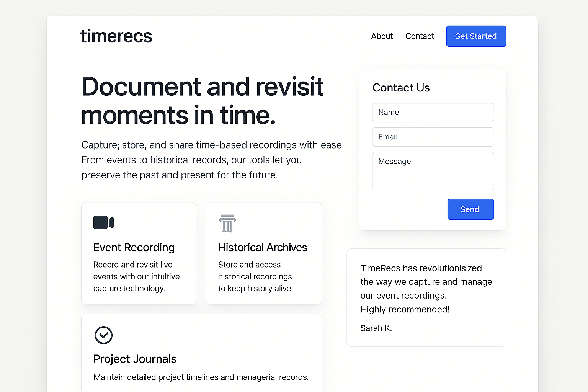Image resolution: width=588 pixels, height=392 pixels.
Task: Click into the Email field
Action: tap(433, 137)
